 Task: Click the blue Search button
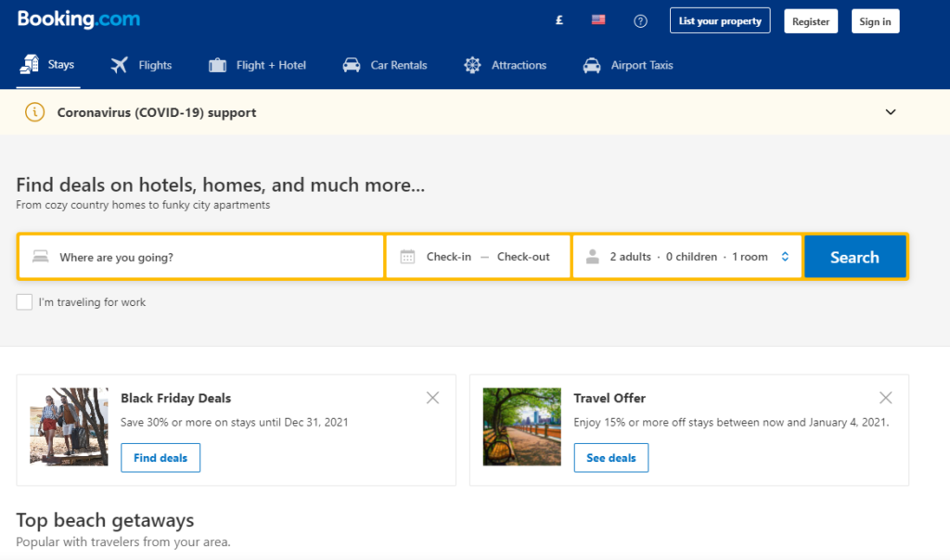854,257
